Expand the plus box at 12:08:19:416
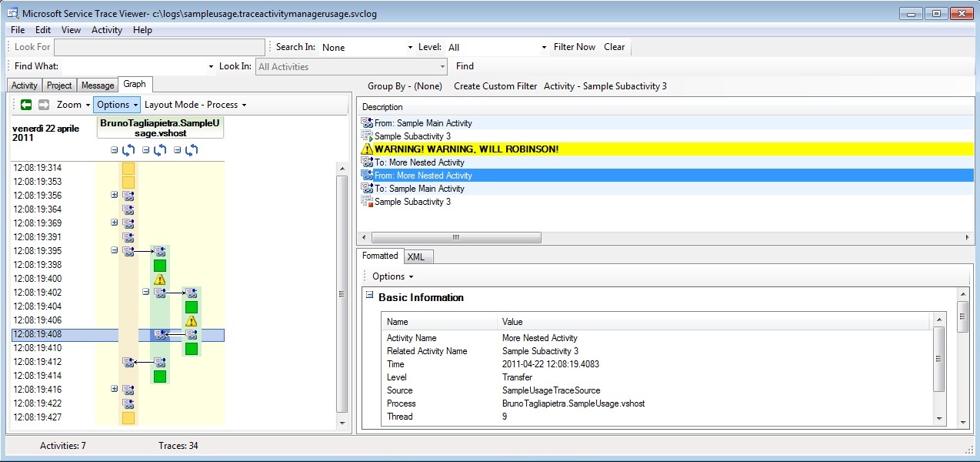 (115, 390)
